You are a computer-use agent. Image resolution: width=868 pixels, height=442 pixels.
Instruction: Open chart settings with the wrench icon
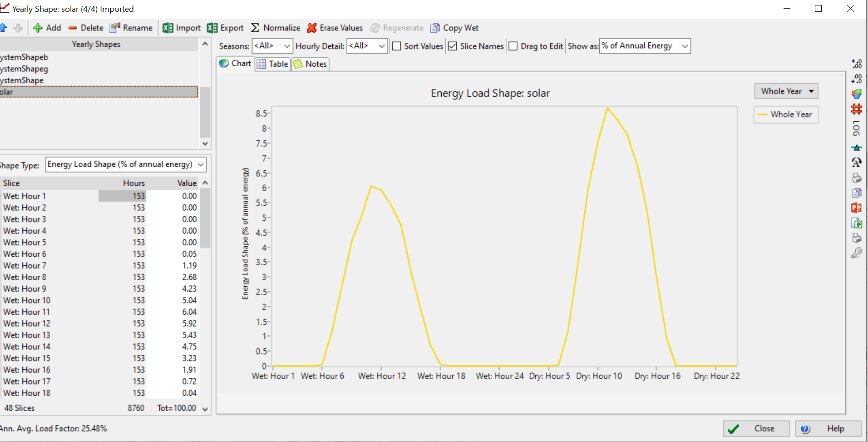coord(857,253)
